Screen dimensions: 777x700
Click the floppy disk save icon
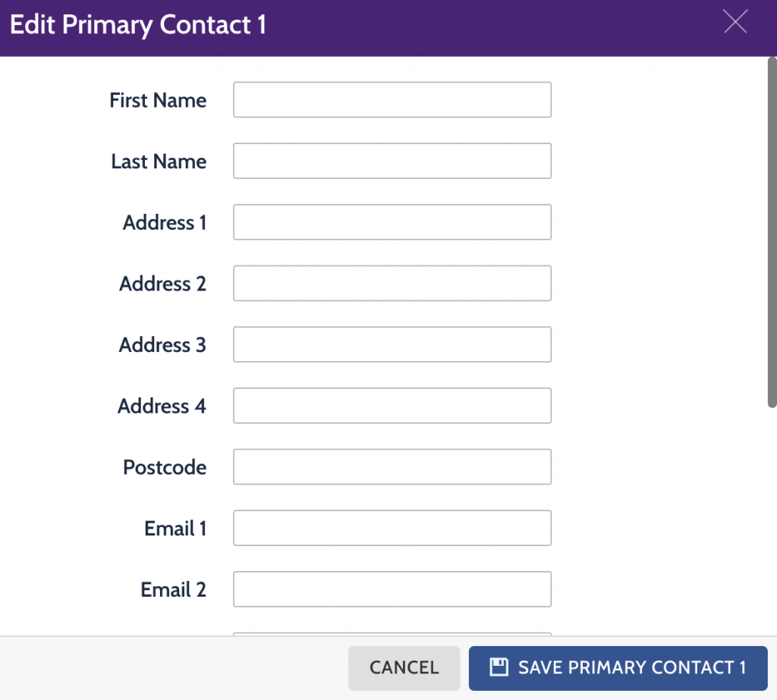(x=499, y=667)
